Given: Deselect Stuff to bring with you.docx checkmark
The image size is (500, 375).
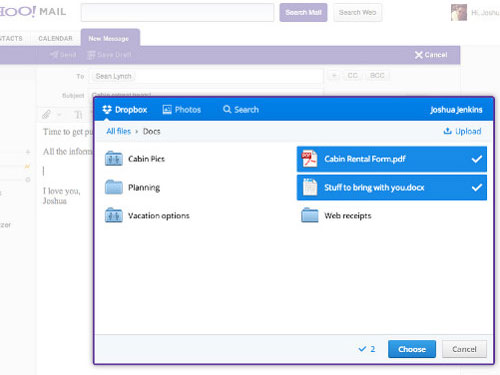Looking at the screenshot, I should pyautogui.click(x=477, y=187).
